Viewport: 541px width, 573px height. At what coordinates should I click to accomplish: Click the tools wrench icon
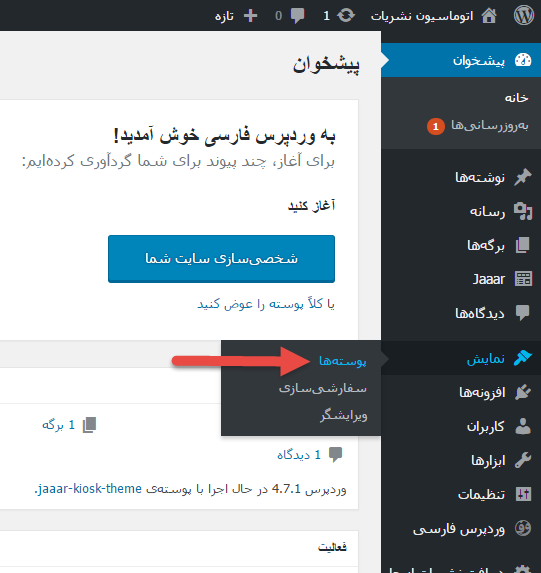[523, 460]
